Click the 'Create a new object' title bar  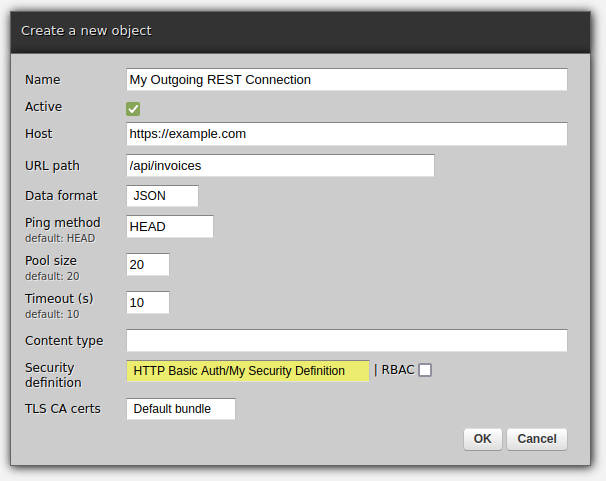tap(302, 31)
